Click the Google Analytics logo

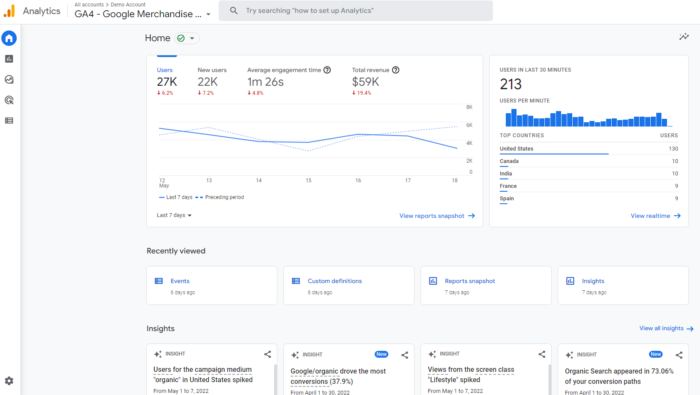click(9, 11)
